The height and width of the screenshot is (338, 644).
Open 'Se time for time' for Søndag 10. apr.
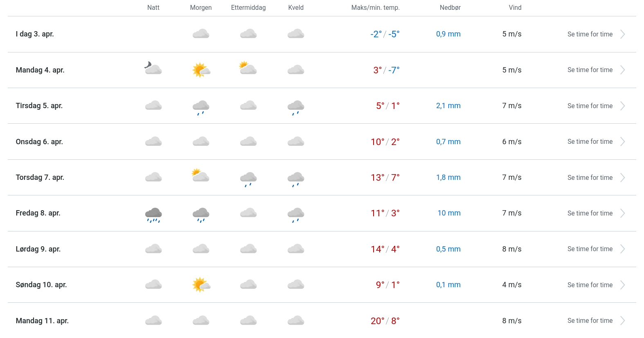pyautogui.click(x=590, y=285)
